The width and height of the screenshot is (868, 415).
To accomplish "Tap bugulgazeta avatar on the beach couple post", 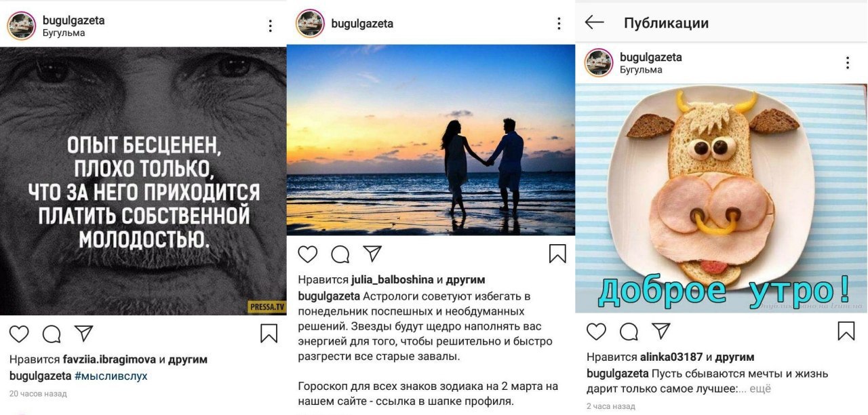I will point(310,24).
